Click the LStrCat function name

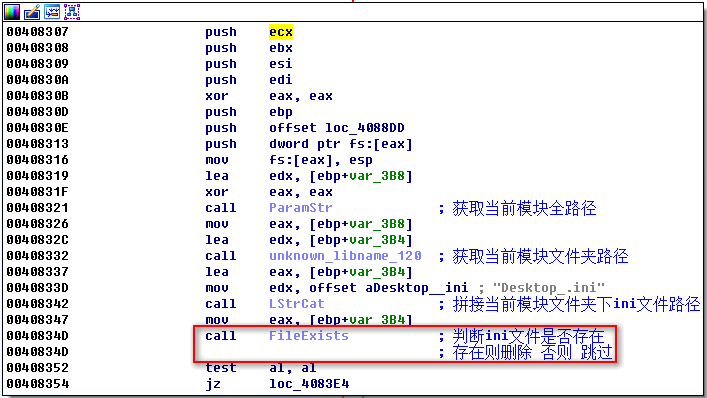[x=297, y=304]
